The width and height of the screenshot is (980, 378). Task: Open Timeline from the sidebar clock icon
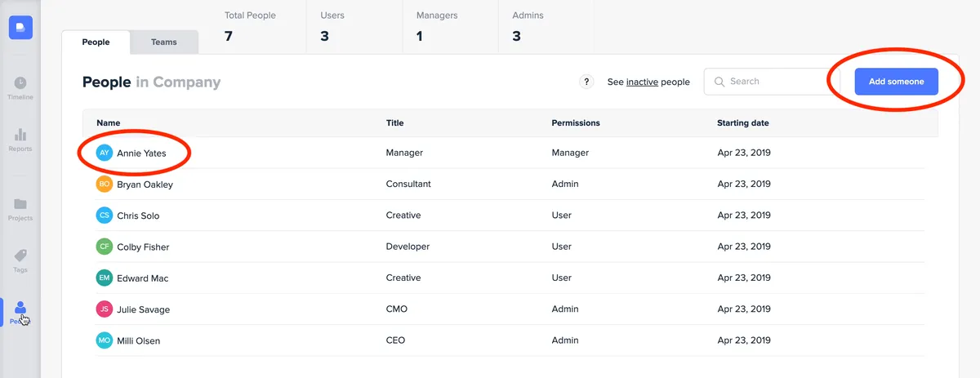pos(20,83)
